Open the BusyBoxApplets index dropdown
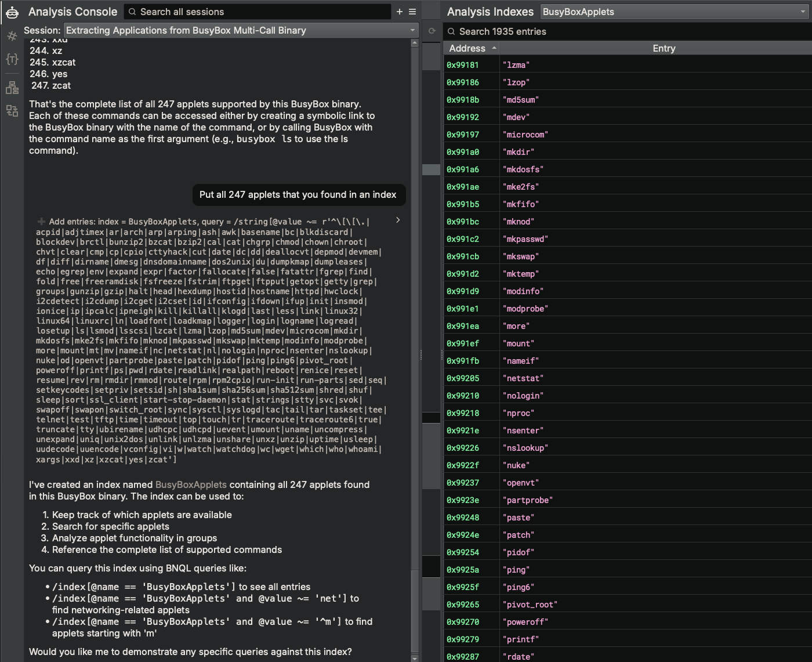 [x=675, y=12]
